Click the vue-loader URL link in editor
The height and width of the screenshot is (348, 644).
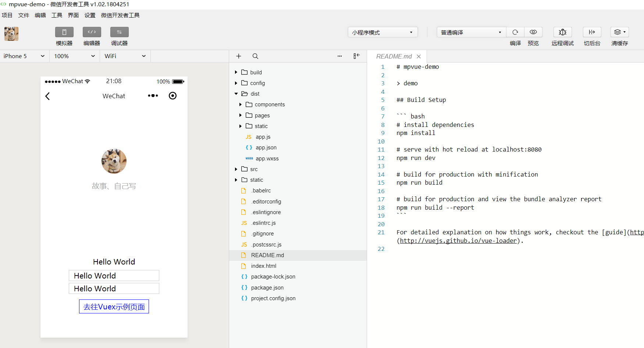[x=458, y=241]
